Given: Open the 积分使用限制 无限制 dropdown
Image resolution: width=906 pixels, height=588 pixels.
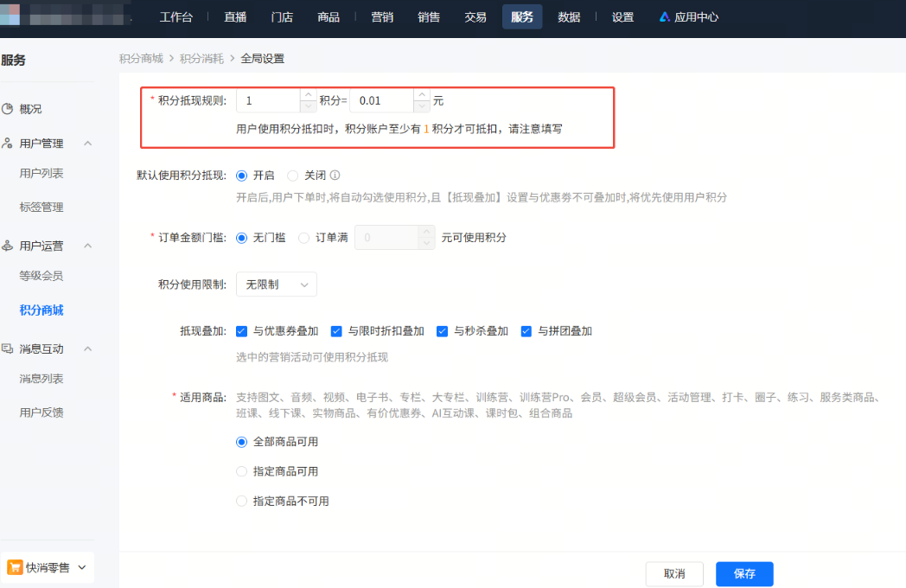Looking at the screenshot, I should pos(276,284).
